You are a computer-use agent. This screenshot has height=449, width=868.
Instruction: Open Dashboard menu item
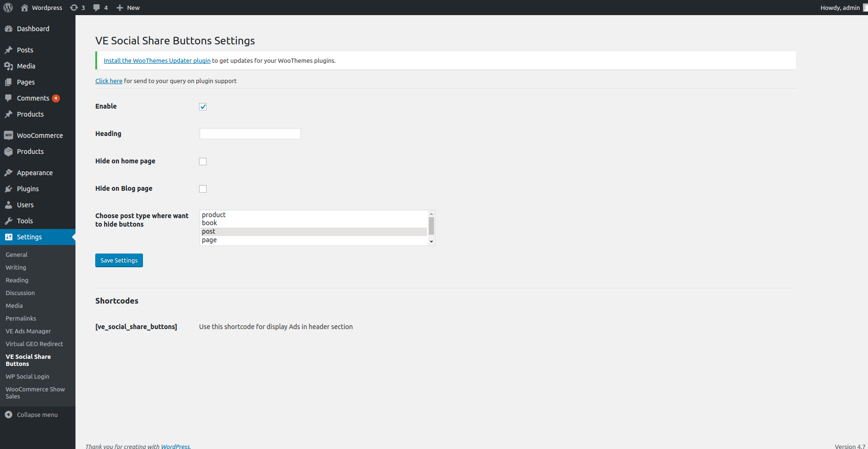(x=38, y=29)
